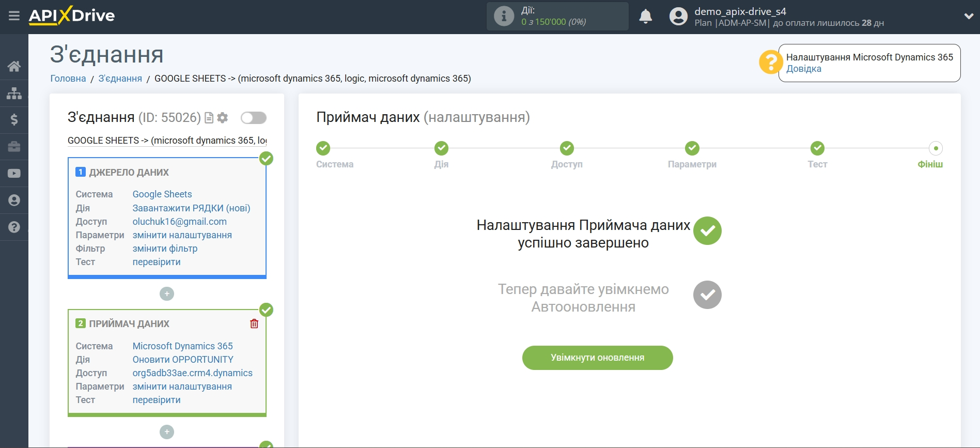Expand the account dropdown arrow

tap(969, 17)
